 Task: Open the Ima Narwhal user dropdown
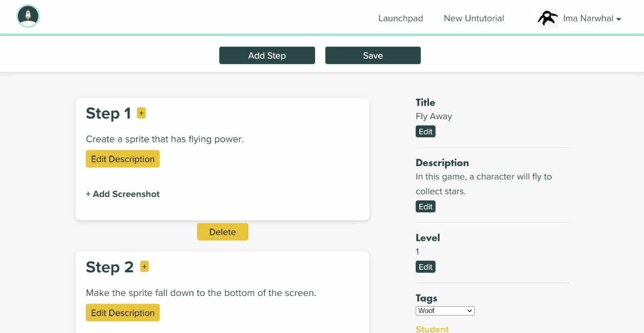click(x=592, y=18)
